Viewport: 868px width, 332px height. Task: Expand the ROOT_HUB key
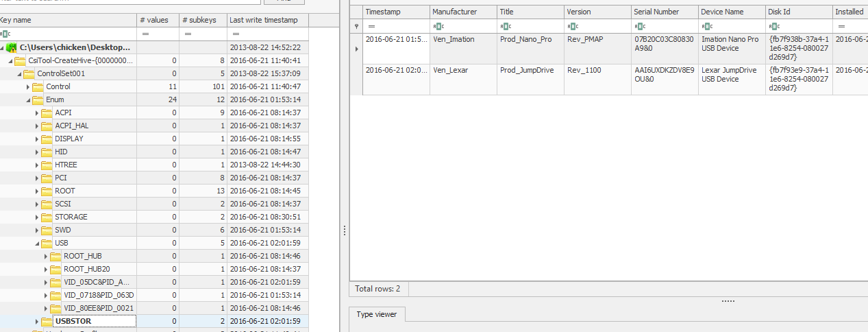[x=46, y=257]
